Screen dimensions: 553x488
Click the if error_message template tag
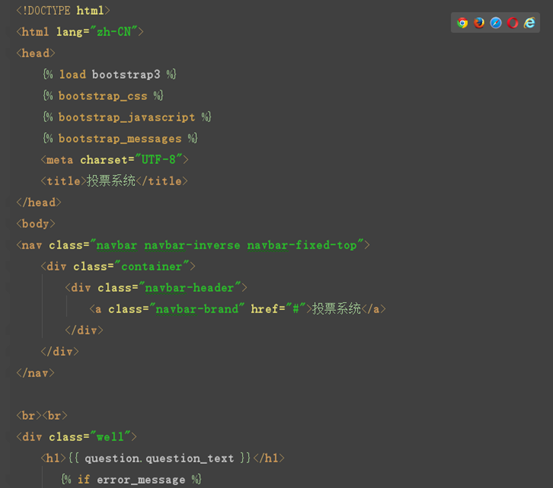pyautogui.click(x=131, y=480)
